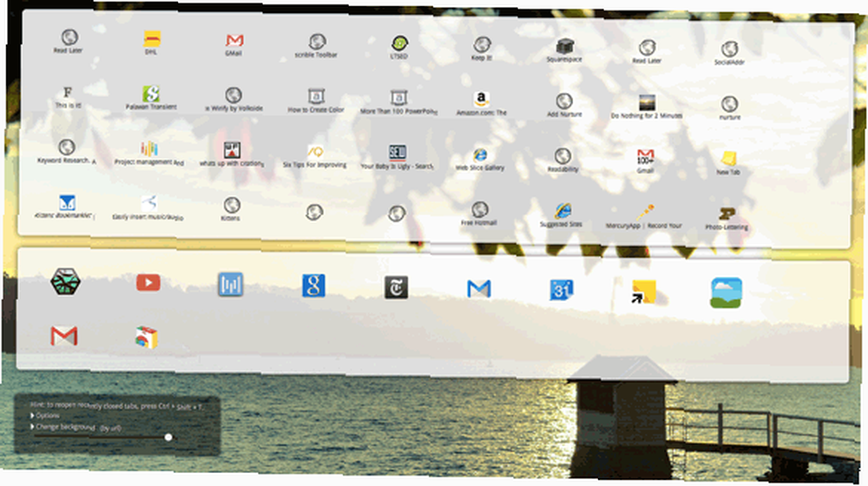Open the 'This is it!' bookmark
The image size is (868, 486).
click(x=68, y=97)
